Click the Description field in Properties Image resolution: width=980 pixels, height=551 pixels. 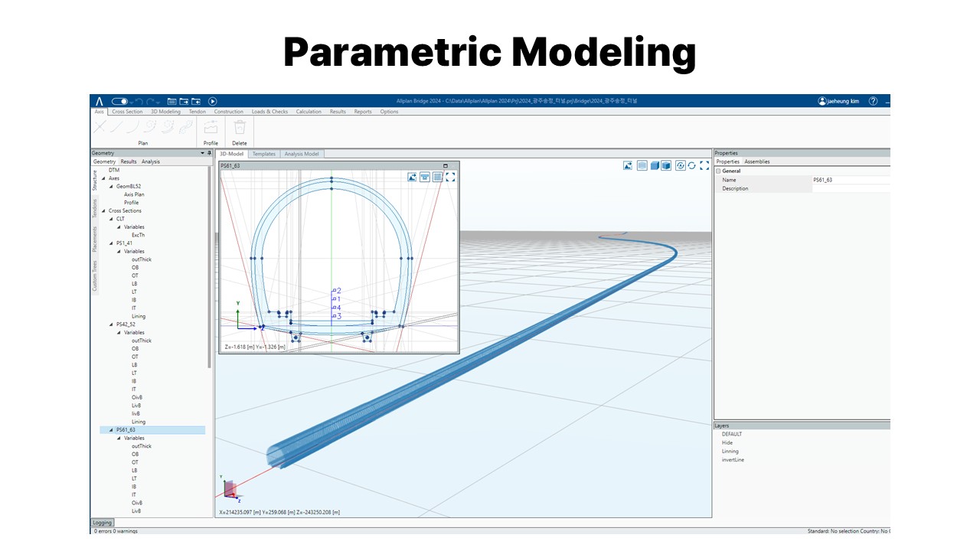tap(850, 188)
